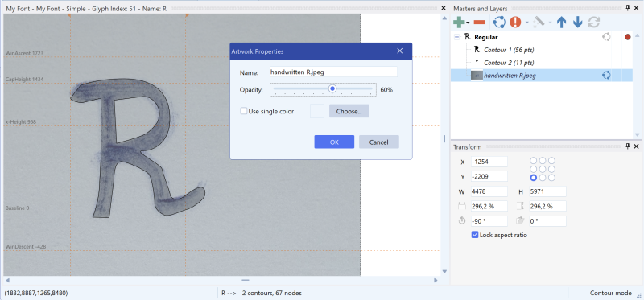The width and height of the screenshot is (644, 300).
Task: Click the vertical scale percent field
Action: tap(547, 206)
